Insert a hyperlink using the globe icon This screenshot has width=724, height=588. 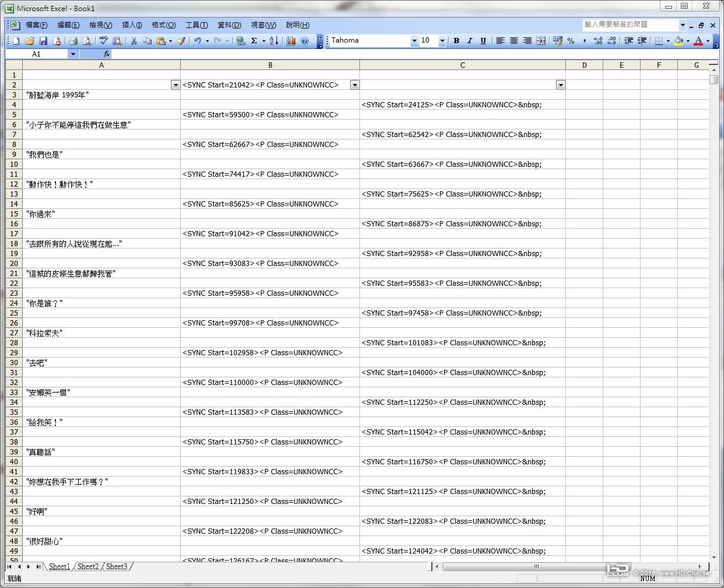point(240,41)
